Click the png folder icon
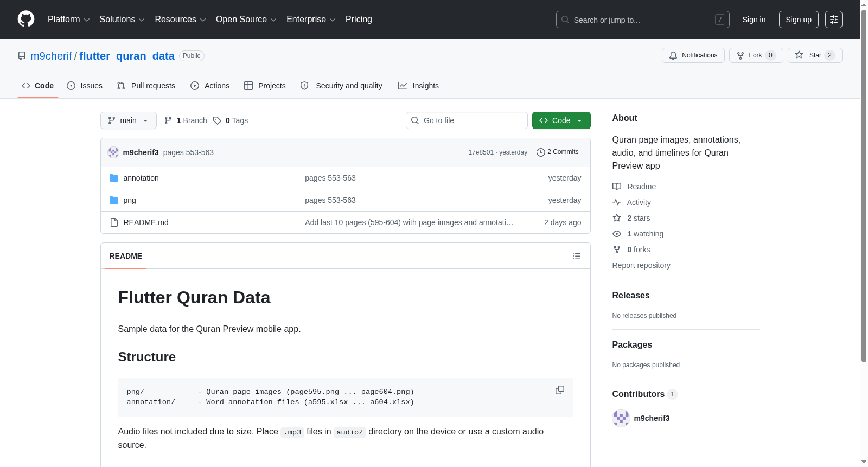Viewport: 868px width, 467px height. 114,200
